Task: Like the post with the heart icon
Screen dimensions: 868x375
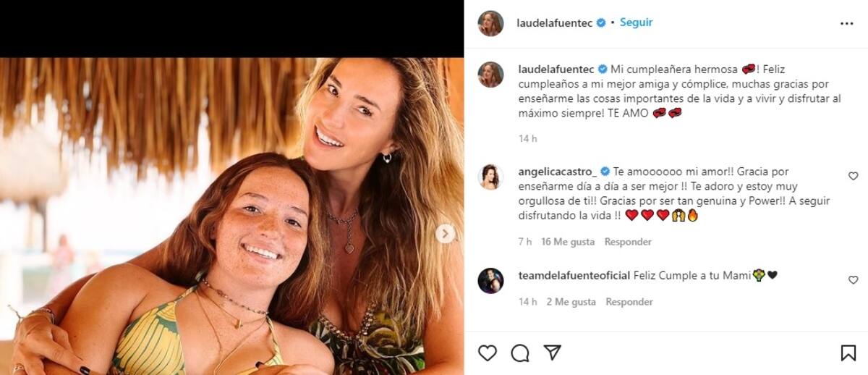Action: point(488,353)
